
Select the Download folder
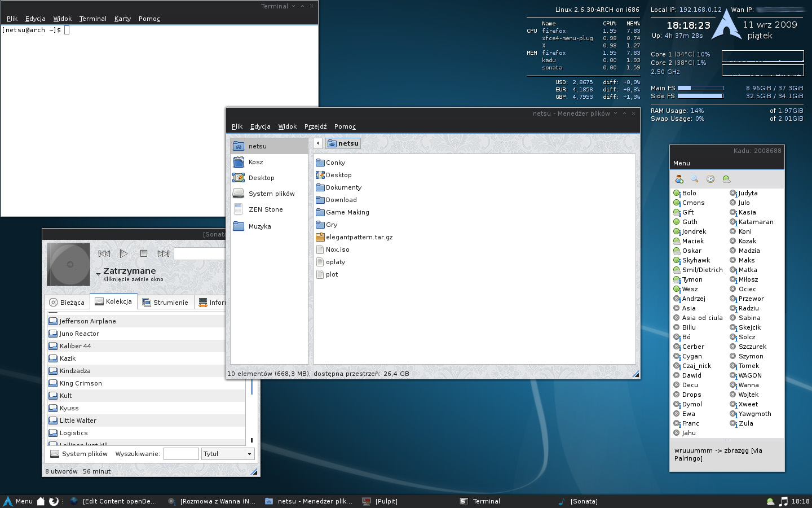coord(337,200)
